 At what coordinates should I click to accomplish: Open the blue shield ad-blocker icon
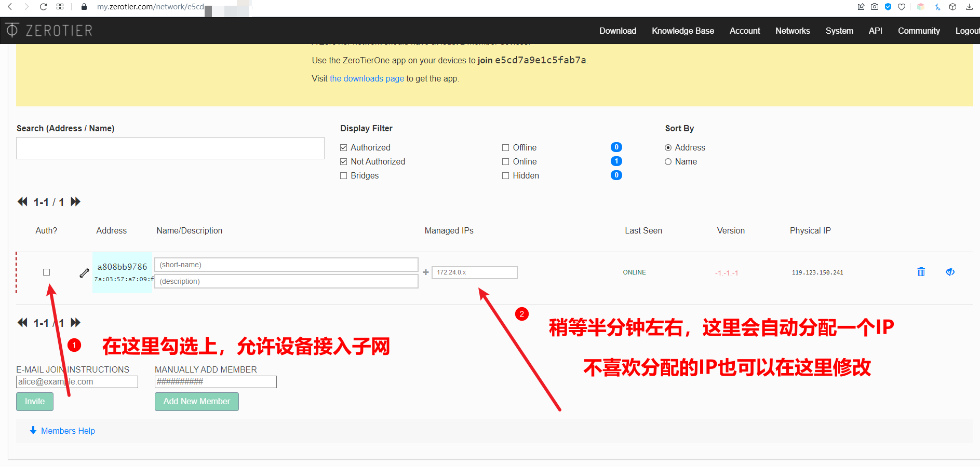click(x=888, y=7)
